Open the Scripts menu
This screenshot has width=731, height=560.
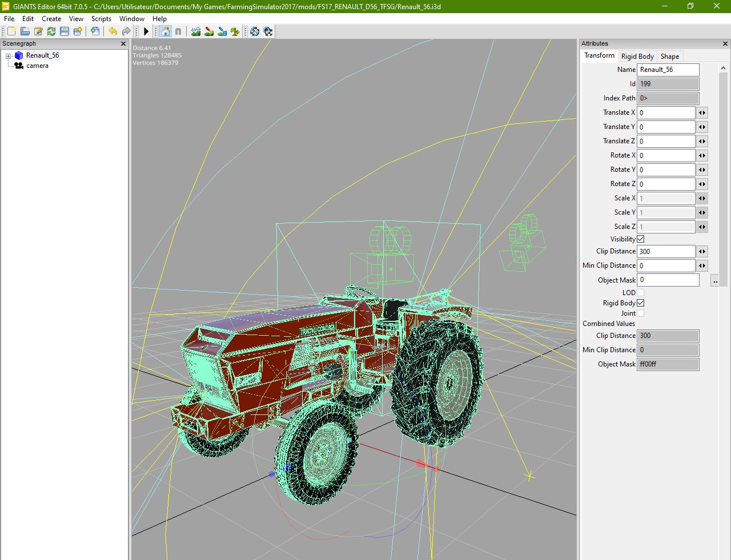click(101, 19)
